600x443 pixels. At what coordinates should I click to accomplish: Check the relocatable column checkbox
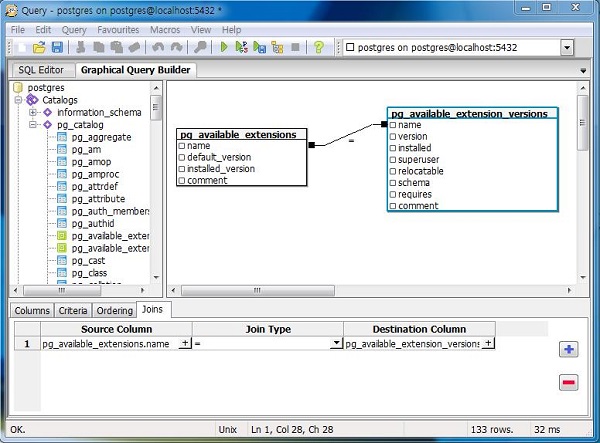[393, 171]
